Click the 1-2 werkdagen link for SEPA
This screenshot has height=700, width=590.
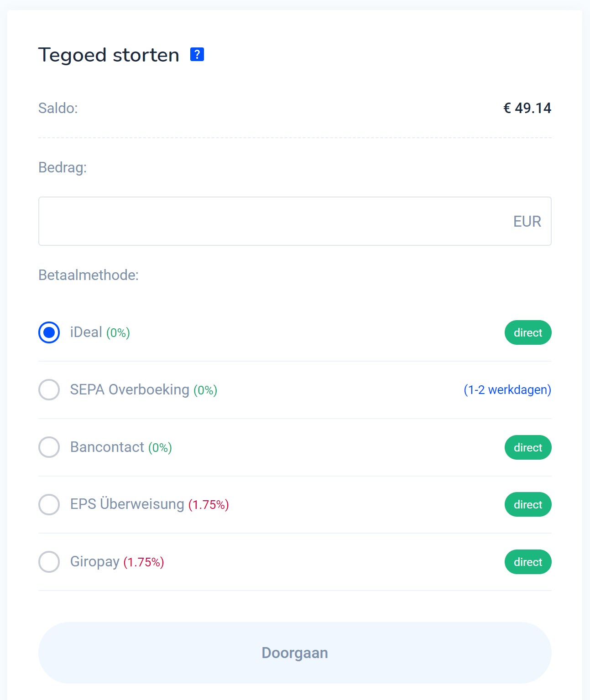click(x=507, y=390)
